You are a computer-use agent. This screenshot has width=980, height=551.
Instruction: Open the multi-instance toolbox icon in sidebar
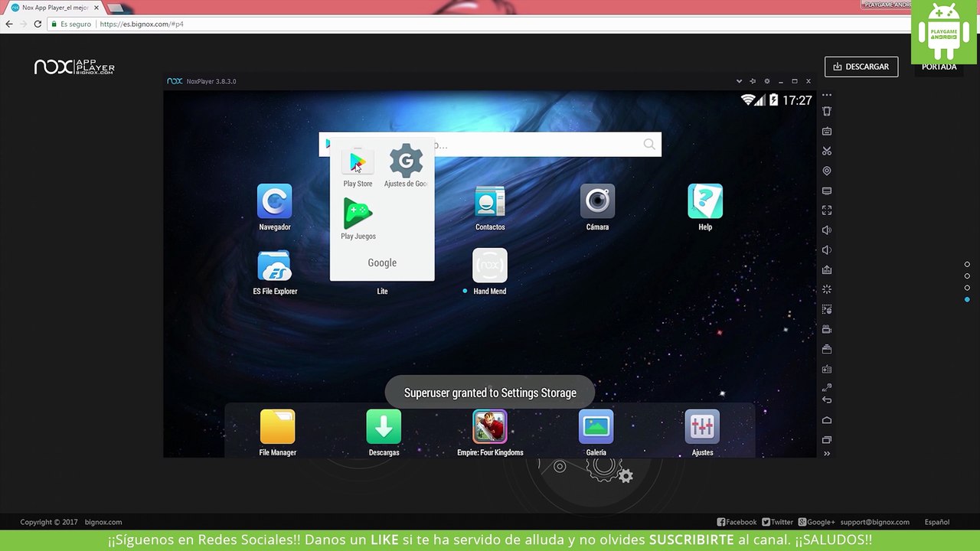point(827,350)
